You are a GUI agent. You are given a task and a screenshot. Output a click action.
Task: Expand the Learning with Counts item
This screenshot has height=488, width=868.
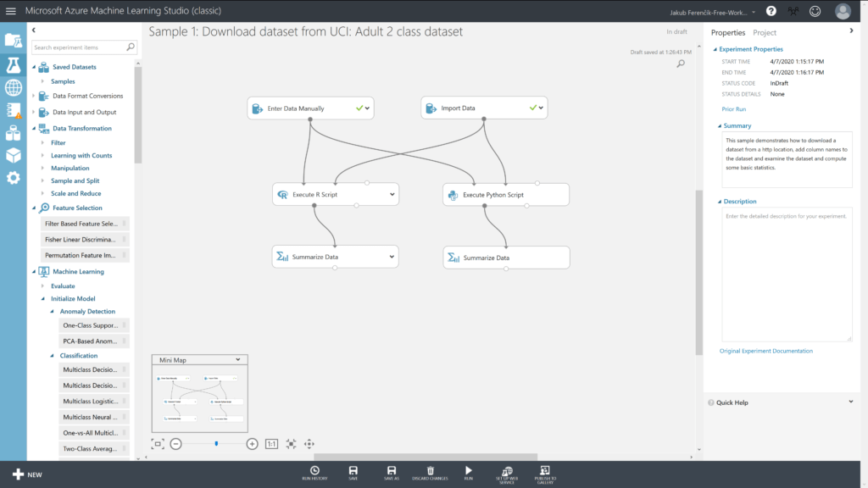pyautogui.click(x=42, y=156)
